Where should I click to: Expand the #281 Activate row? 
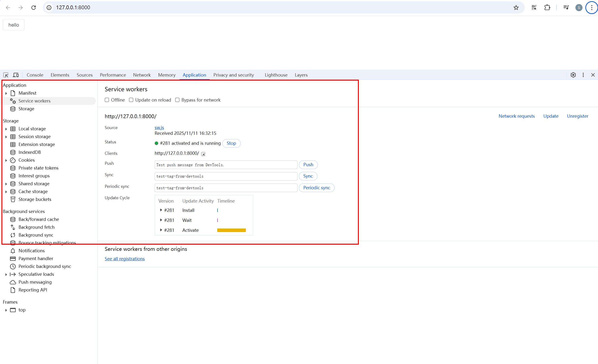coord(161,230)
